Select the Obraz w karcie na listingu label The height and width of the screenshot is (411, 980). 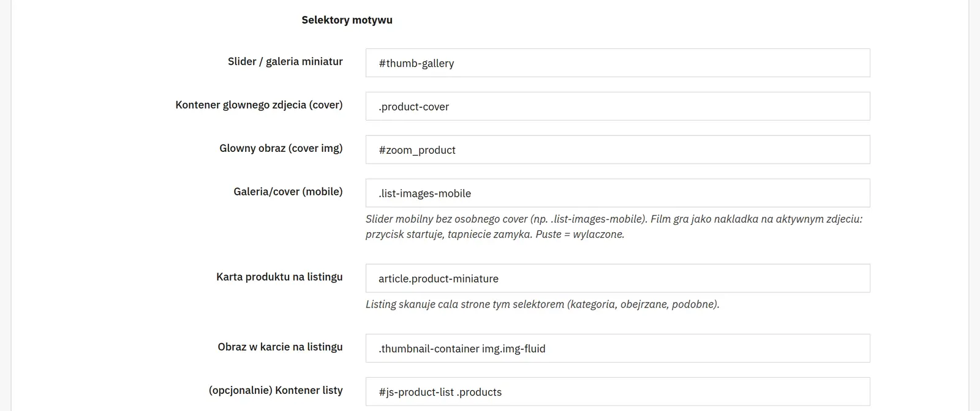(x=280, y=347)
